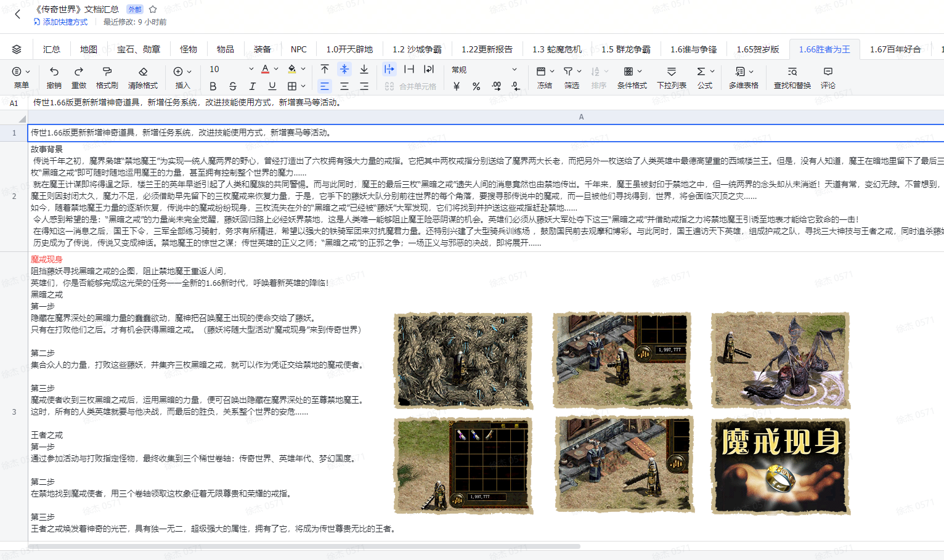The height and width of the screenshot is (560, 944).
Task: Click the horizontal scrollbar
Action: [x=304, y=546]
